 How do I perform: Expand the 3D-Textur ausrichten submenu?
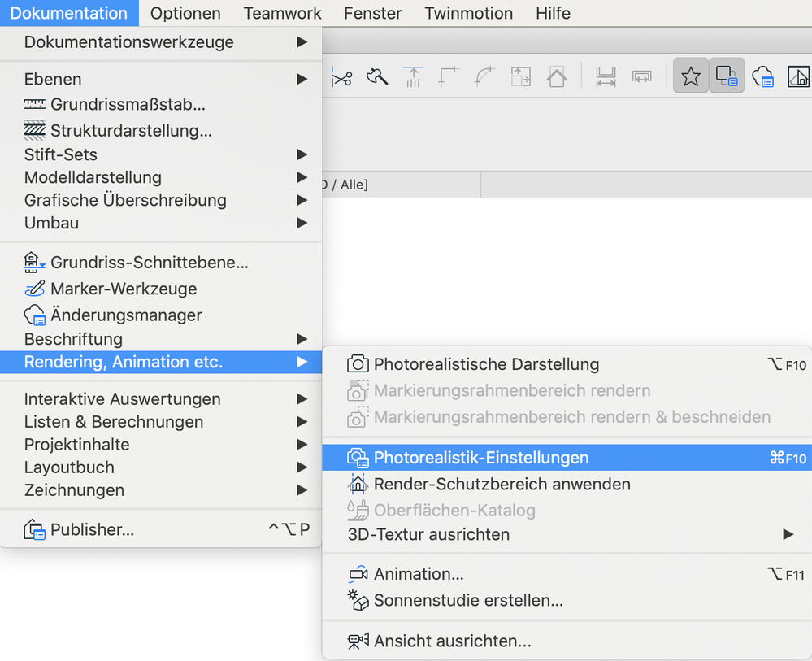coord(428,534)
